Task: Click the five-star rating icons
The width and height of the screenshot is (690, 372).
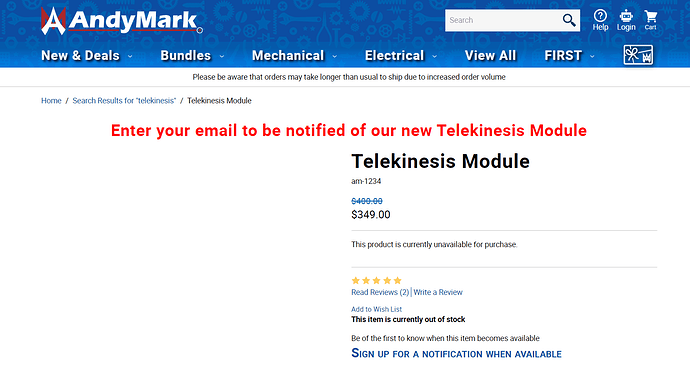Action: coord(377,280)
